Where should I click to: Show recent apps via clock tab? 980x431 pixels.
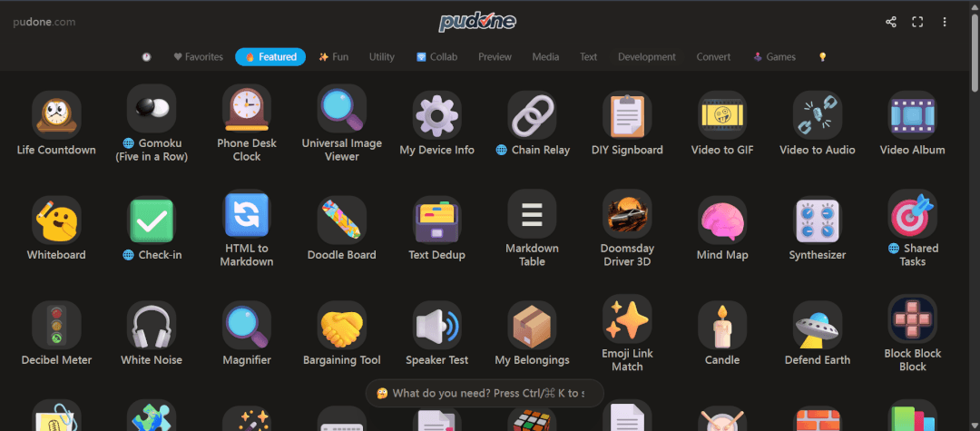146,57
